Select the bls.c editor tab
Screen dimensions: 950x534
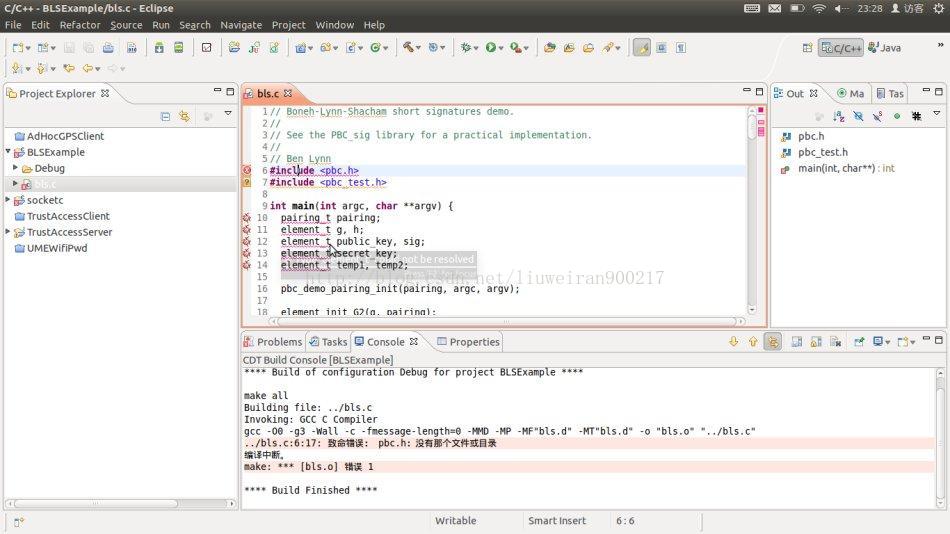pyautogui.click(x=268, y=93)
